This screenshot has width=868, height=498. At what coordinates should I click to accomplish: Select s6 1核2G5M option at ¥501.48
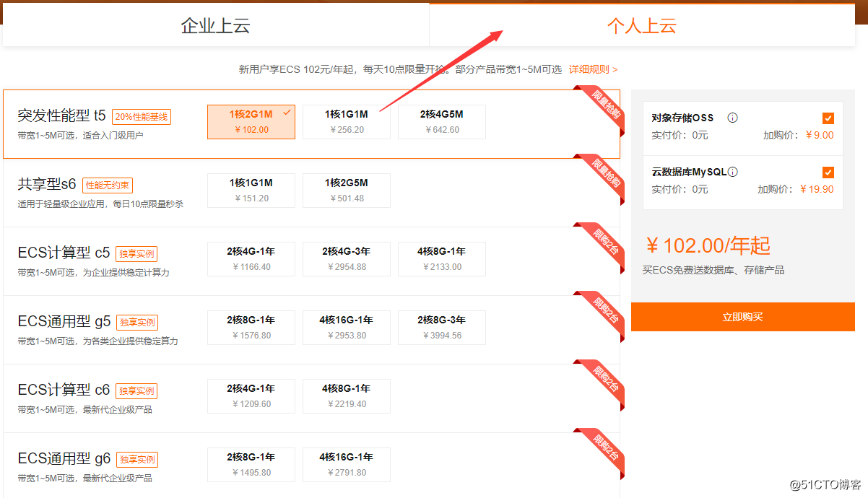(x=347, y=191)
